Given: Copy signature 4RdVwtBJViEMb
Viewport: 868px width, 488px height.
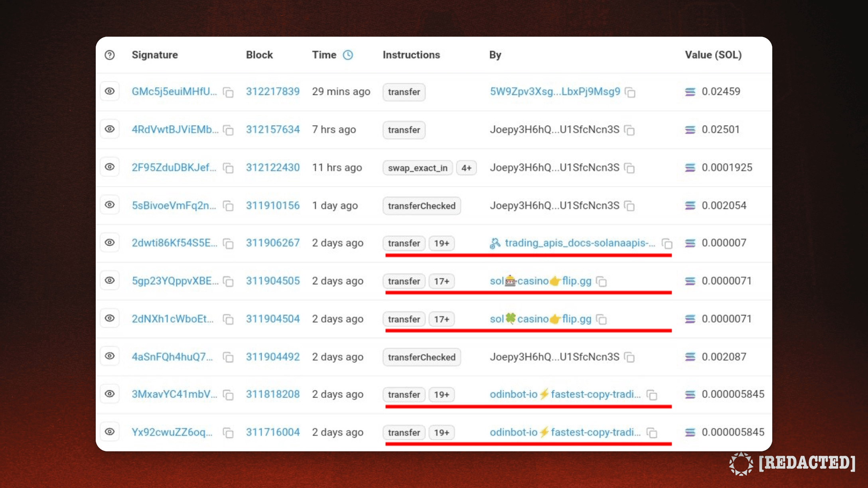Looking at the screenshot, I should [228, 130].
